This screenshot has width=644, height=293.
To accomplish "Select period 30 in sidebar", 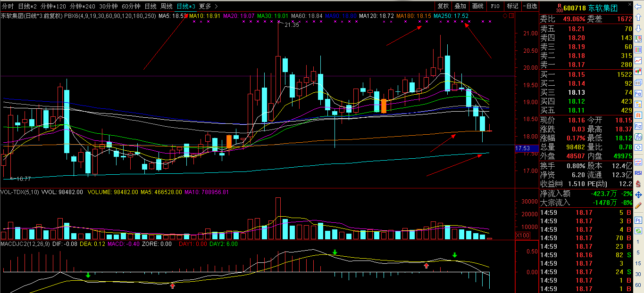I will tap(638, 274).
